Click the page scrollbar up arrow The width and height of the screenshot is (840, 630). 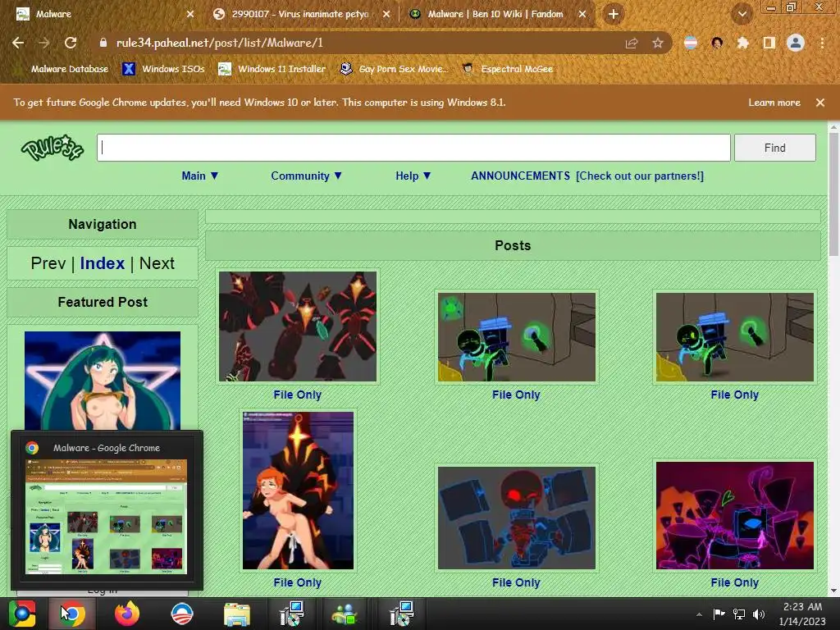pos(833,127)
